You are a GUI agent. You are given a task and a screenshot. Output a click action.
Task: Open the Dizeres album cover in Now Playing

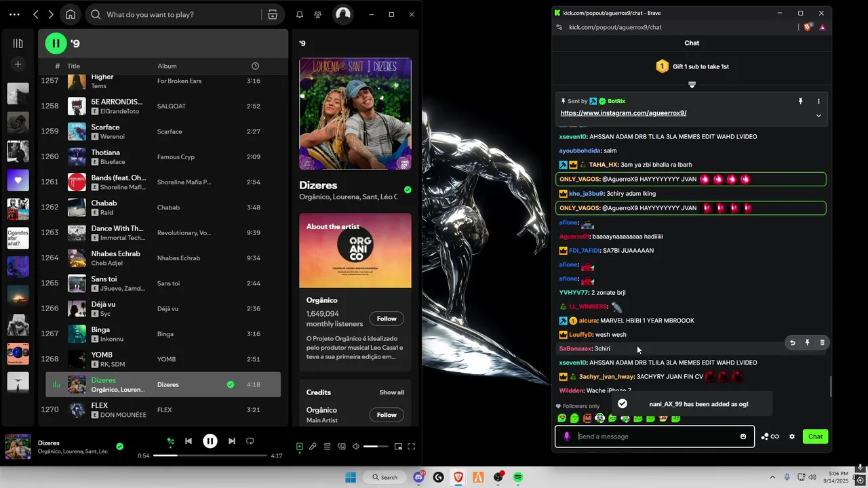355,114
